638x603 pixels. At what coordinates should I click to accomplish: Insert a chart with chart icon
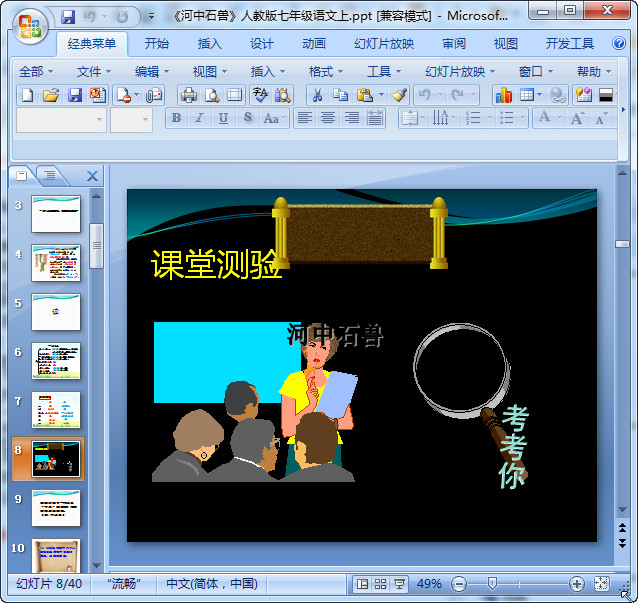click(x=503, y=95)
